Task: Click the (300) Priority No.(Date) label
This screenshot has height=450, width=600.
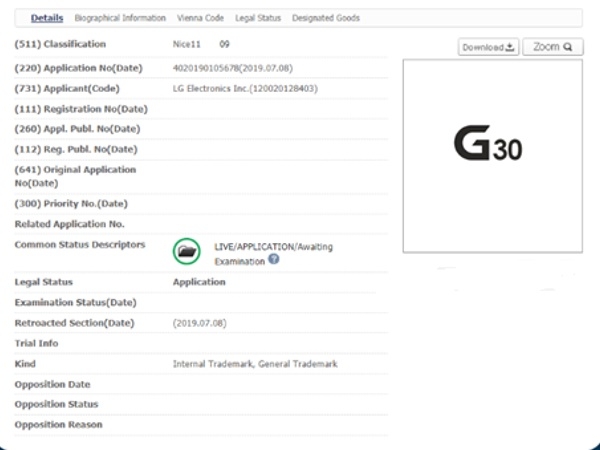Action: coord(71,204)
